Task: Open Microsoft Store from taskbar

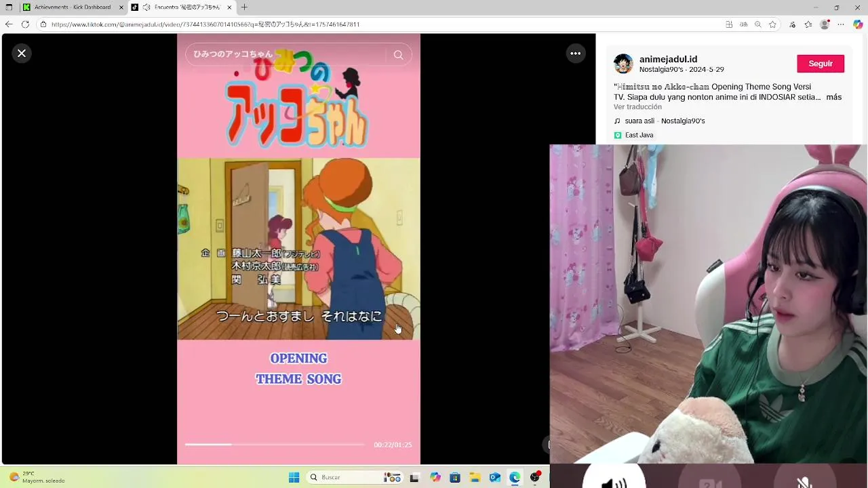Action: (x=455, y=477)
